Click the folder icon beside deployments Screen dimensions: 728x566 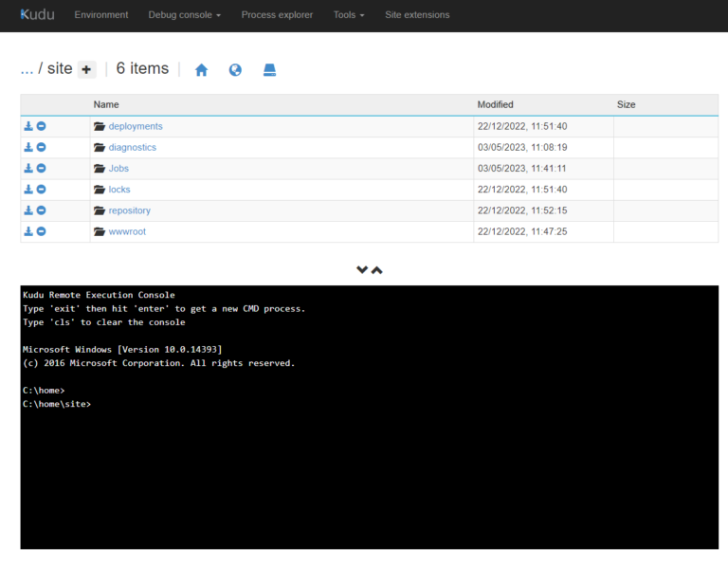100,126
